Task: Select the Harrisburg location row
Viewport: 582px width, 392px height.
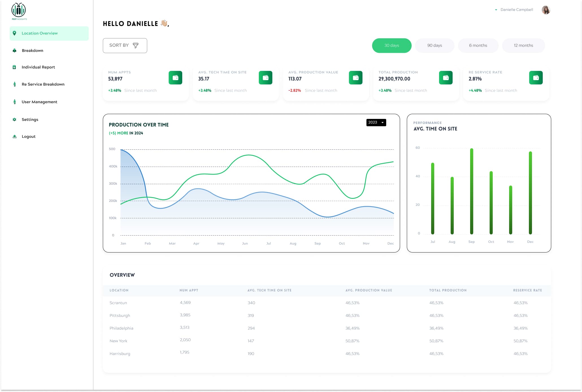Action: [327, 354]
